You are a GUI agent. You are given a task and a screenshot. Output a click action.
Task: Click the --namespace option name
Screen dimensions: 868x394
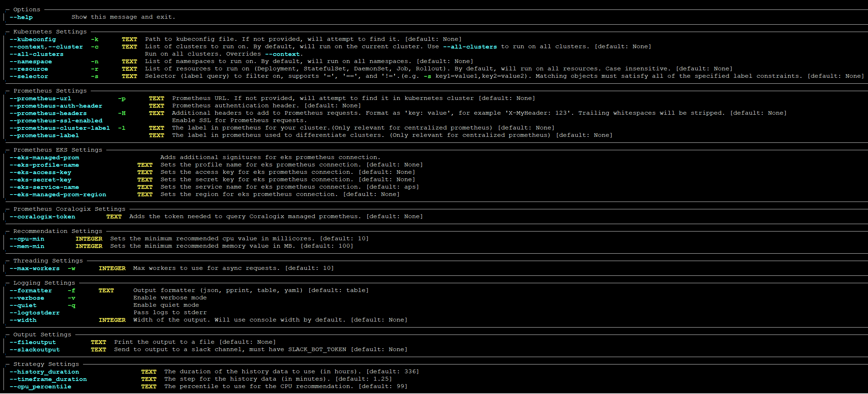click(x=31, y=62)
